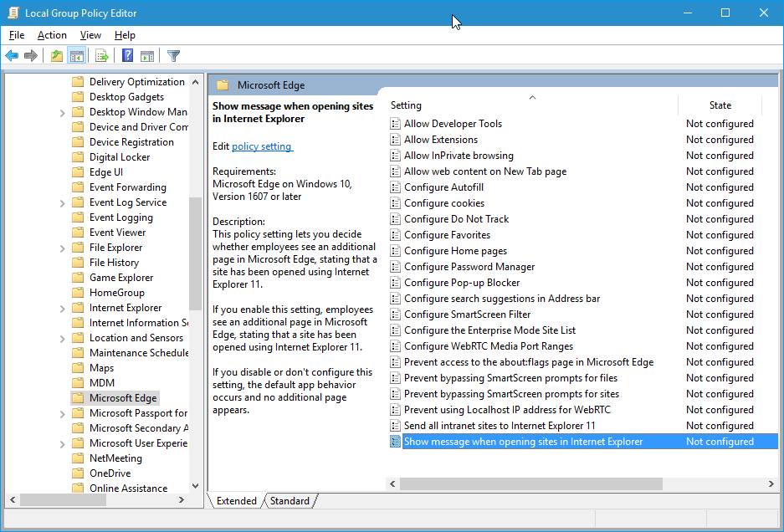
Task: Select Configure search suggestions in Address bar
Action: (501, 299)
